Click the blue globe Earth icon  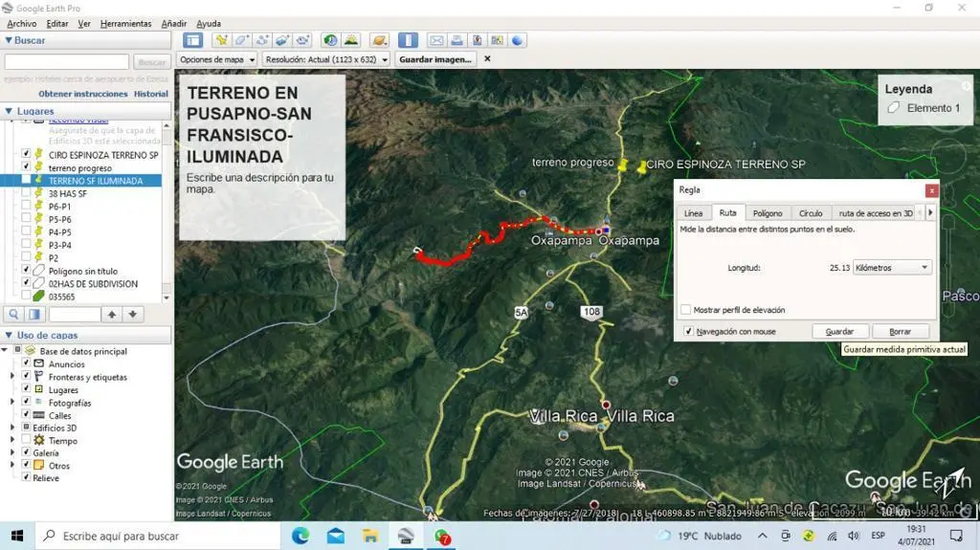pos(518,40)
